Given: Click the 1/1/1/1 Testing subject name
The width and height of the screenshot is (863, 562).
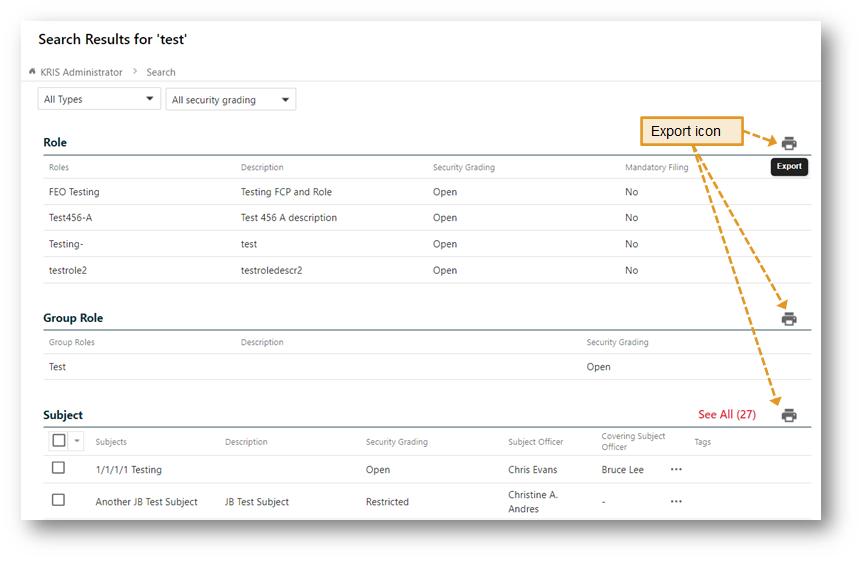Looking at the screenshot, I should point(128,470).
